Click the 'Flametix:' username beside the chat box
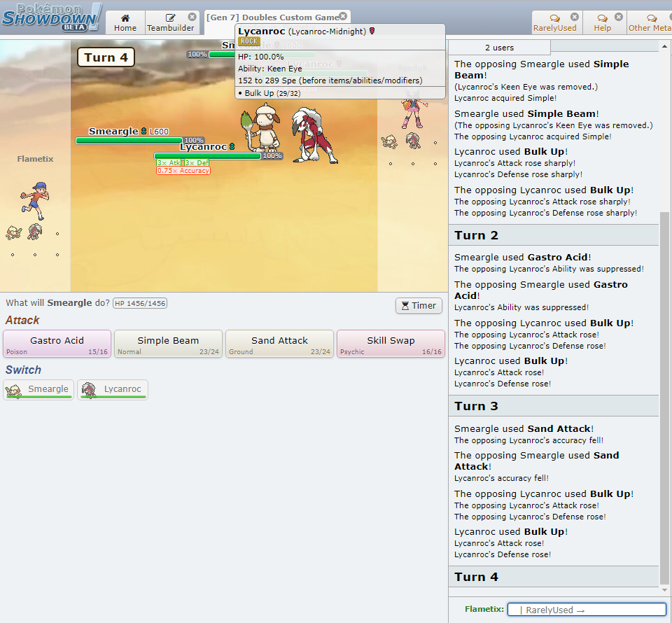The image size is (672, 623). point(484,609)
